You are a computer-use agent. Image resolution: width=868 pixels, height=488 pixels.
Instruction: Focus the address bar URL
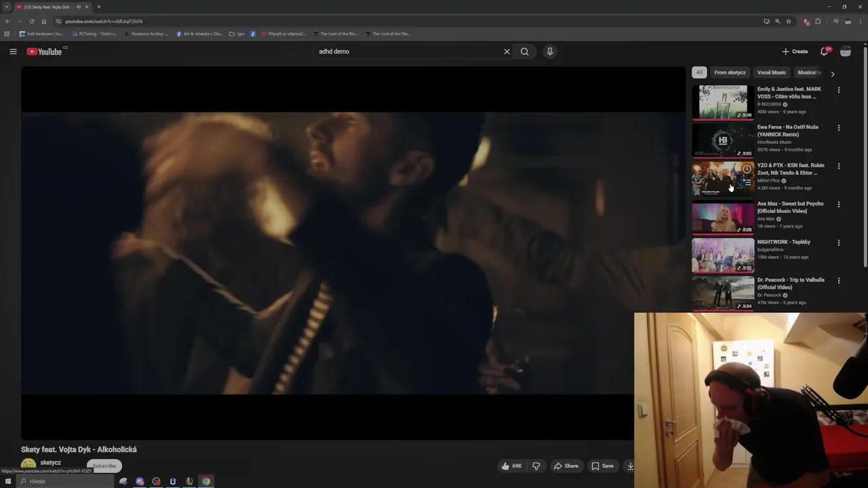(x=104, y=21)
